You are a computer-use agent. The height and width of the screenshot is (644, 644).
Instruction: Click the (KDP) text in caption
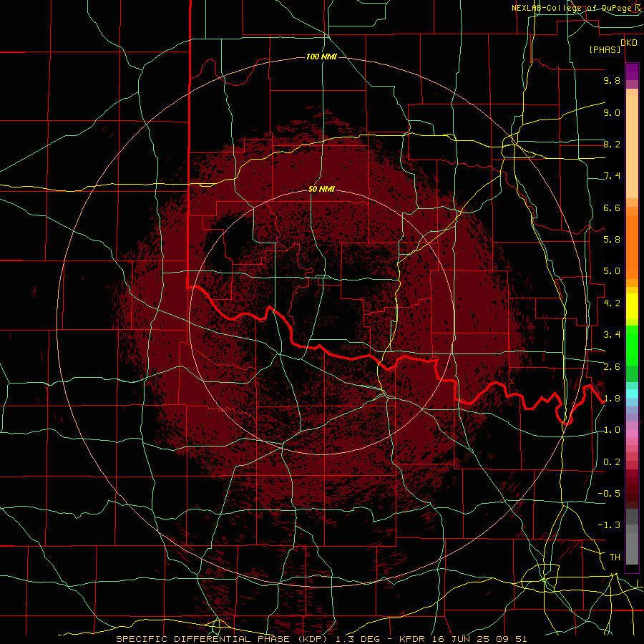(x=314, y=639)
